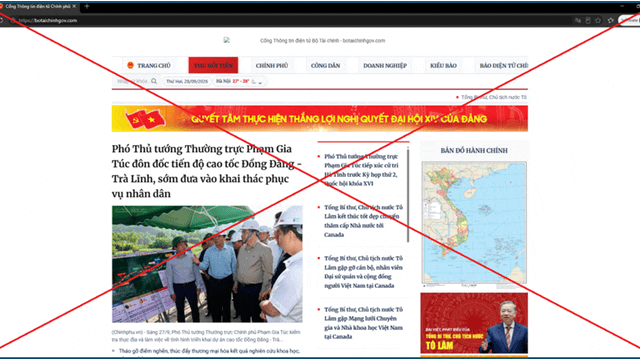Click the keyword search input field
640x360 pixels.
pos(132,81)
